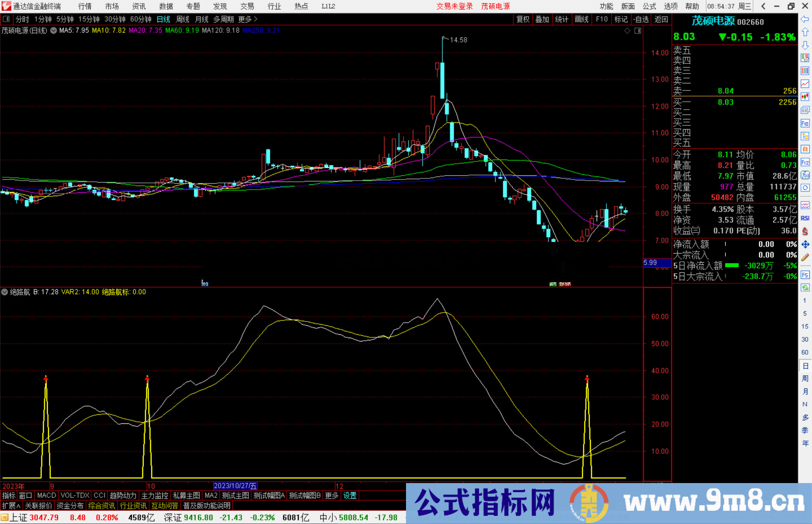This screenshot has height=524, width=812.
Task: Toggle 复权 price adjustment on the chart toolbar
Action: tap(523, 19)
